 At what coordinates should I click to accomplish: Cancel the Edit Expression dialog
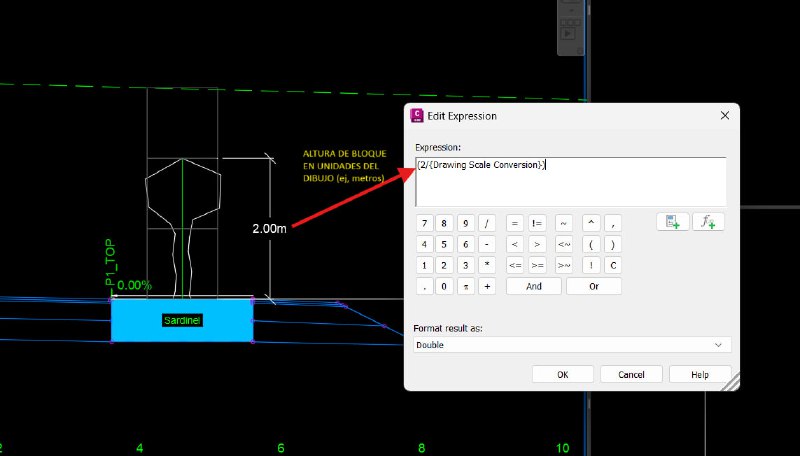pos(631,374)
